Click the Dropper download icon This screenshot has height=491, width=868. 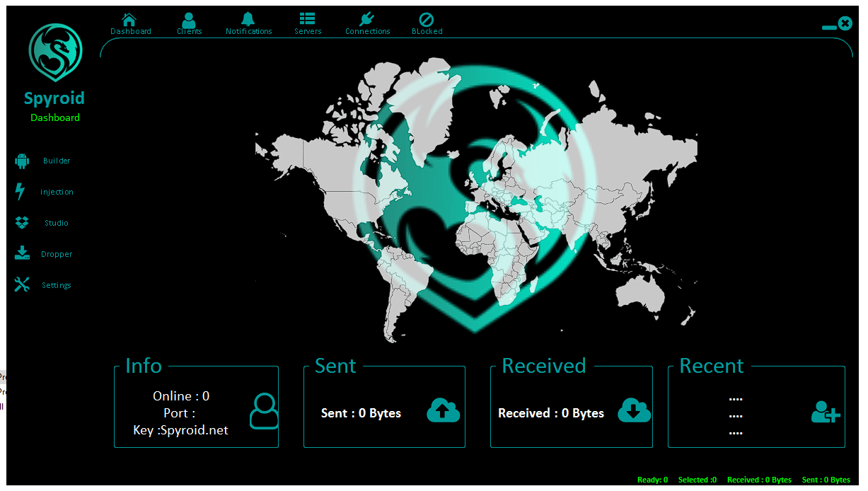[x=22, y=253]
